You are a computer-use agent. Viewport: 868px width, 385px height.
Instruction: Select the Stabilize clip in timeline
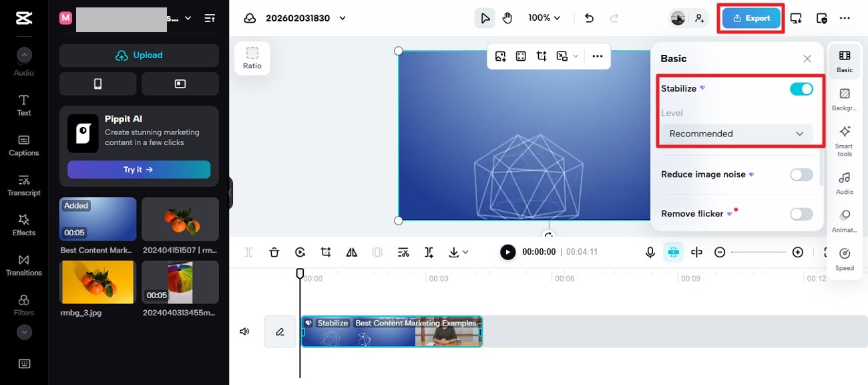(x=391, y=332)
